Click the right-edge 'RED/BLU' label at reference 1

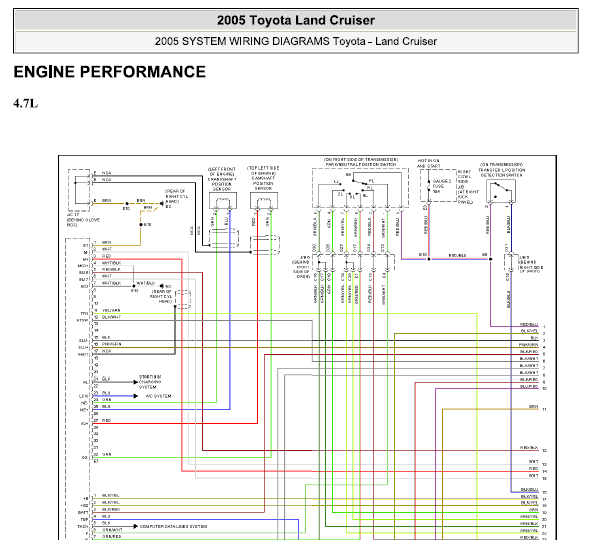[x=529, y=325]
